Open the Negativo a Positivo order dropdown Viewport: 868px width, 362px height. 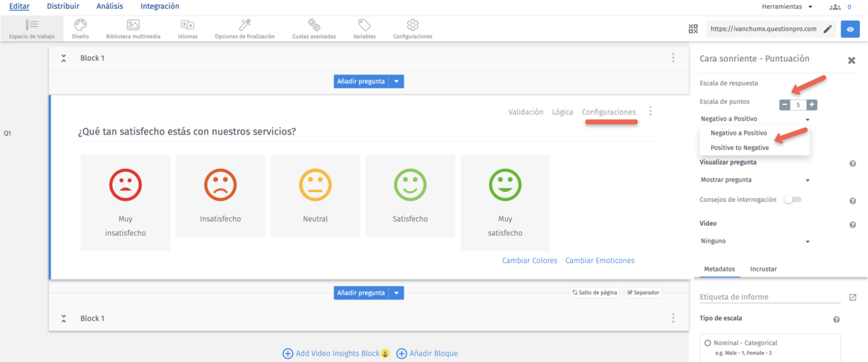[754, 118]
